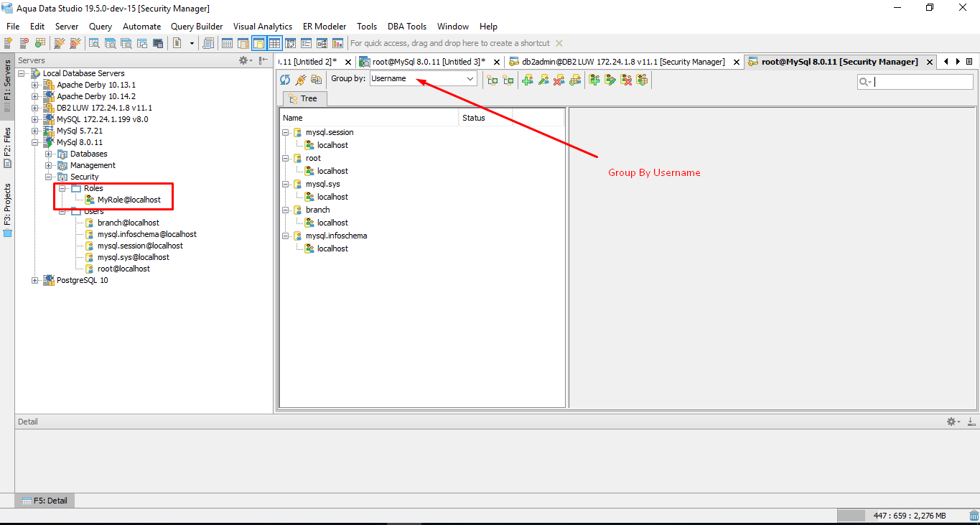Select mysql.infoschema@localhost user in Servers tree
Image resolution: width=980 pixels, height=525 pixels.
(146, 234)
